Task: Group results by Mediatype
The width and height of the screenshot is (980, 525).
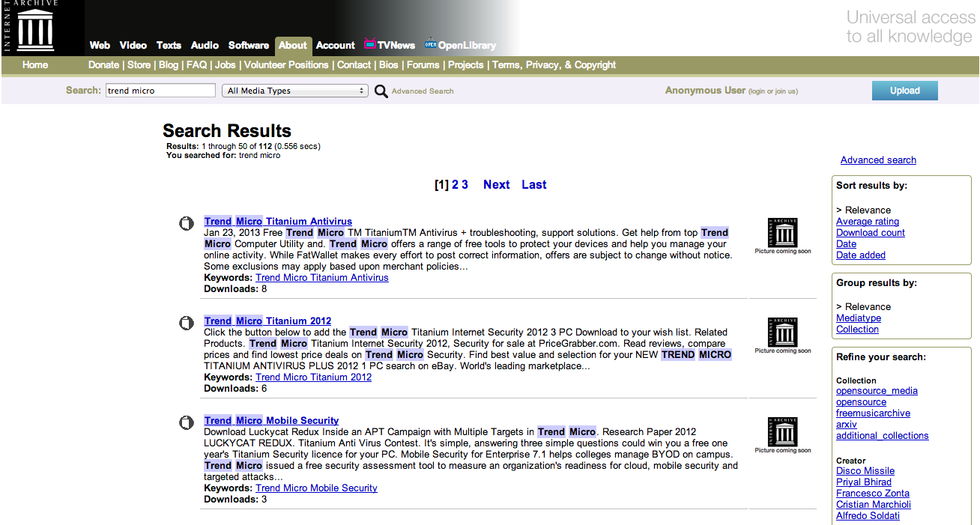Action: (859, 318)
